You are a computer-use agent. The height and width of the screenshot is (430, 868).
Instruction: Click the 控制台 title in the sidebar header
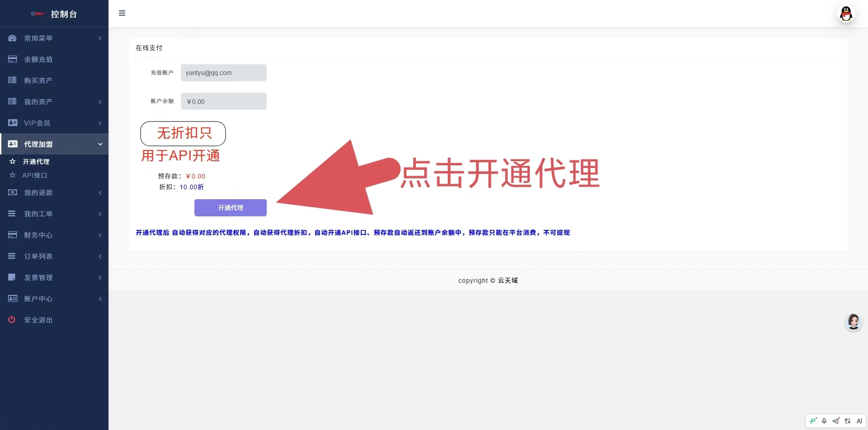click(64, 14)
